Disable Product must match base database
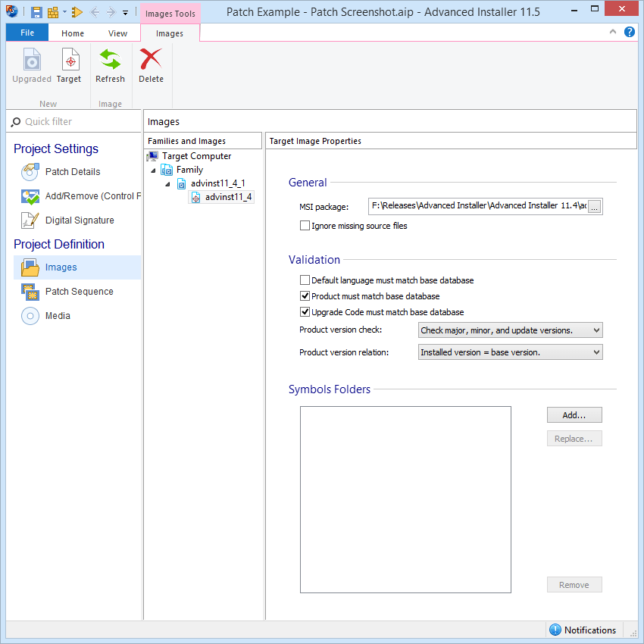This screenshot has width=644, height=644. pos(305,295)
